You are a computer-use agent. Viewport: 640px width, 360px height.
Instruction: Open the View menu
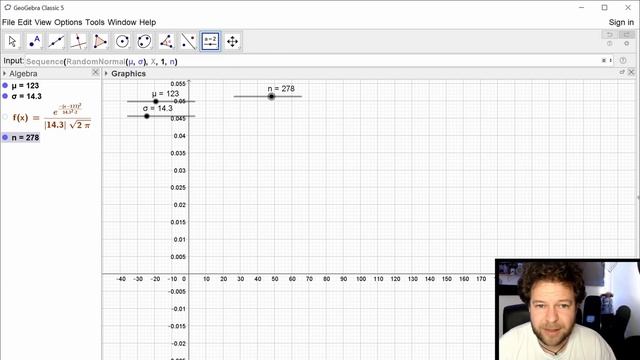(x=42, y=22)
